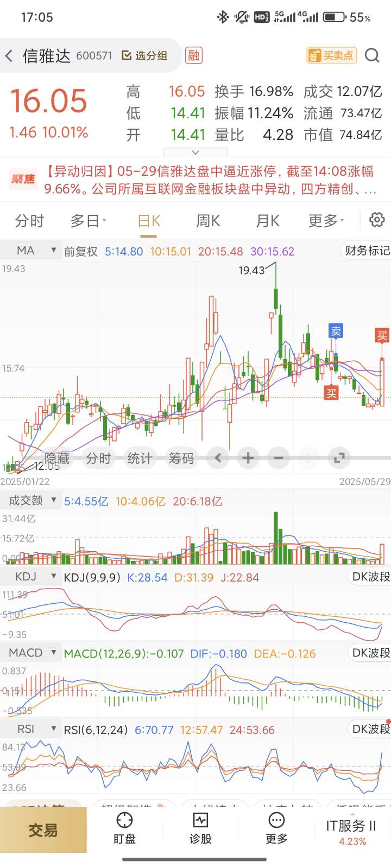Switch to the 周K tab
This screenshot has width=391, height=868.
click(208, 221)
